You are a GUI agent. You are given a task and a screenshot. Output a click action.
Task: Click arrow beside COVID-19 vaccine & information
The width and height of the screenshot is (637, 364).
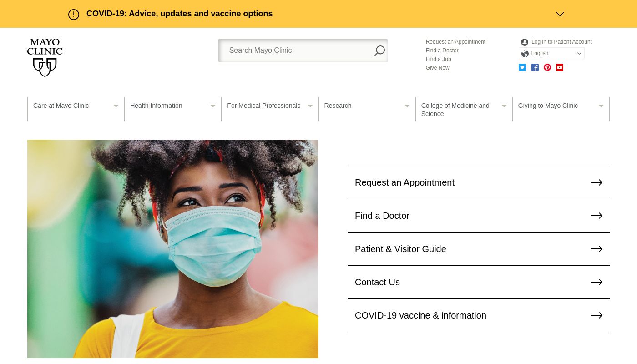[597, 315]
